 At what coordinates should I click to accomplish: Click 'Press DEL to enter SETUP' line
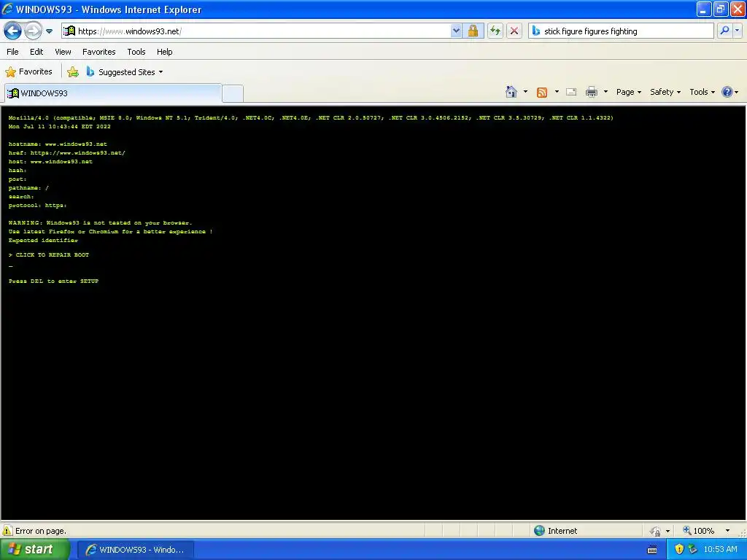pos(53,281)
